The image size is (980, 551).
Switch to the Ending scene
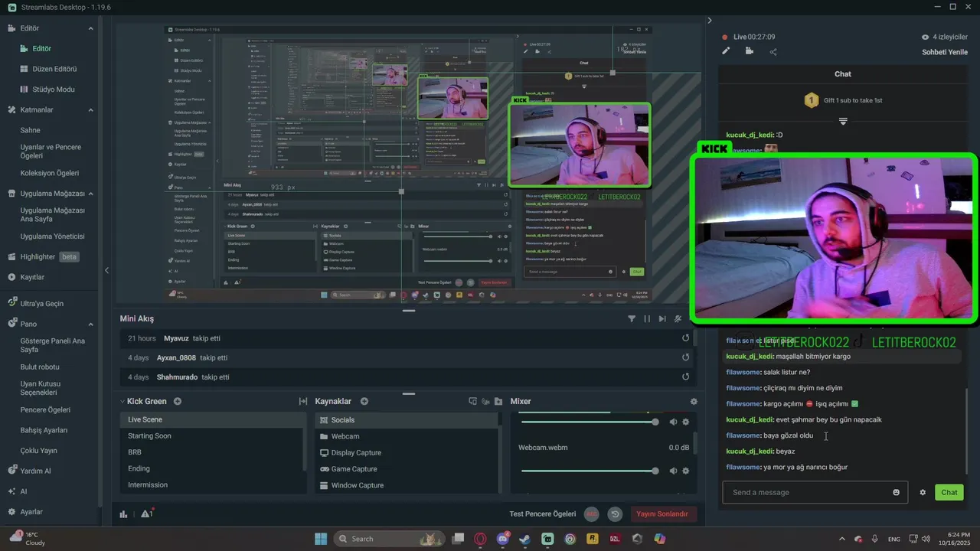point(212,468)
